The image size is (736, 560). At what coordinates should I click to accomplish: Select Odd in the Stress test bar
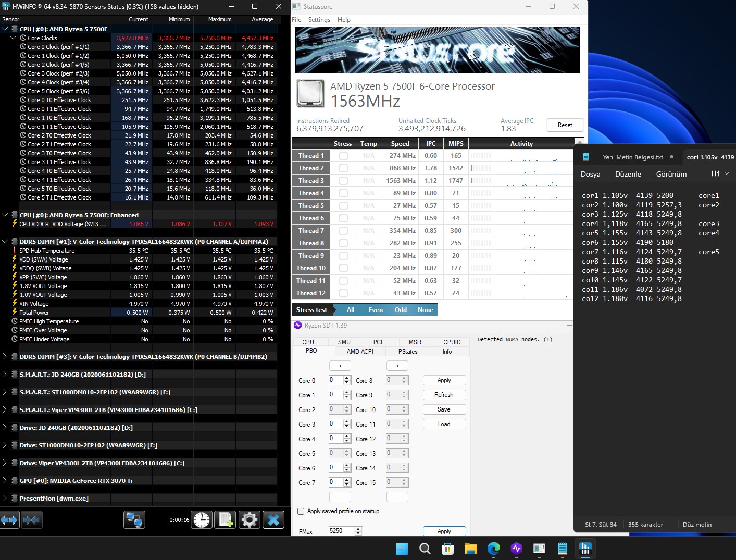tap(401, 310)
